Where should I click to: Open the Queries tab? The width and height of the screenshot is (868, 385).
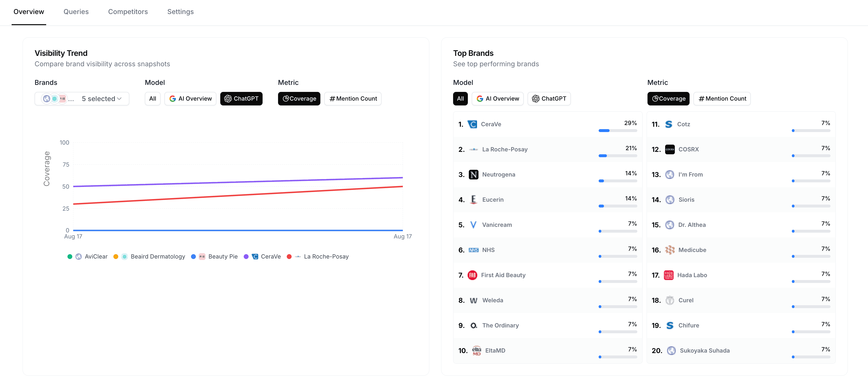pos(76,12)
